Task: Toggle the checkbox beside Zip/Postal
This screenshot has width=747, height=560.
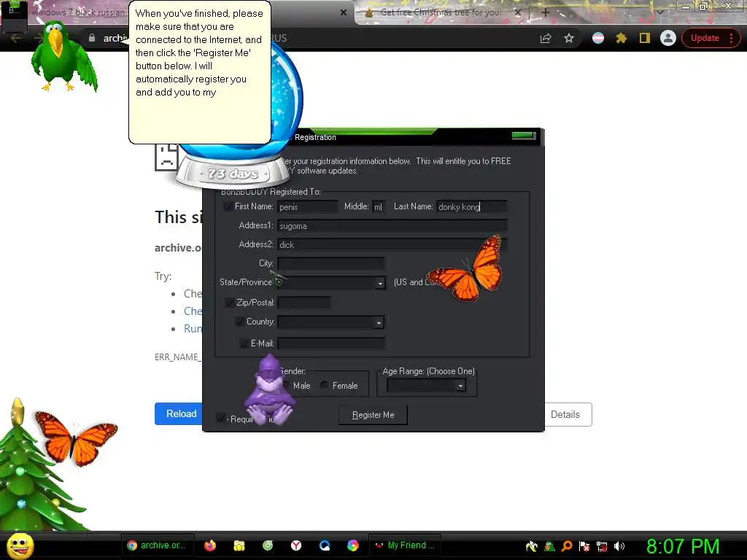Action: (229, 303)
